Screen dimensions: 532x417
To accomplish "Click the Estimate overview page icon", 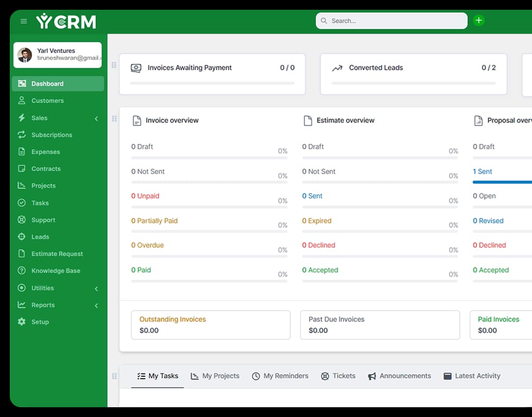I will coord(308,121).
